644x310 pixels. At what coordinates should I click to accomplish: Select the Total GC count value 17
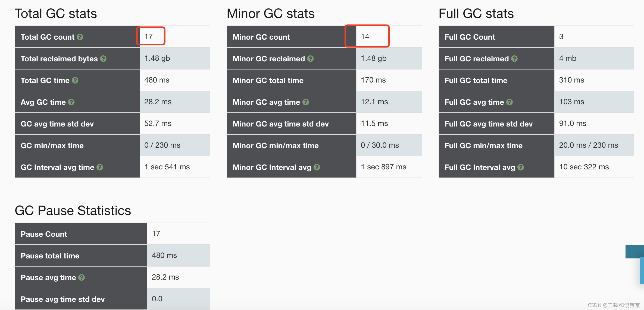pyautogui.click(x=149, y=37)
